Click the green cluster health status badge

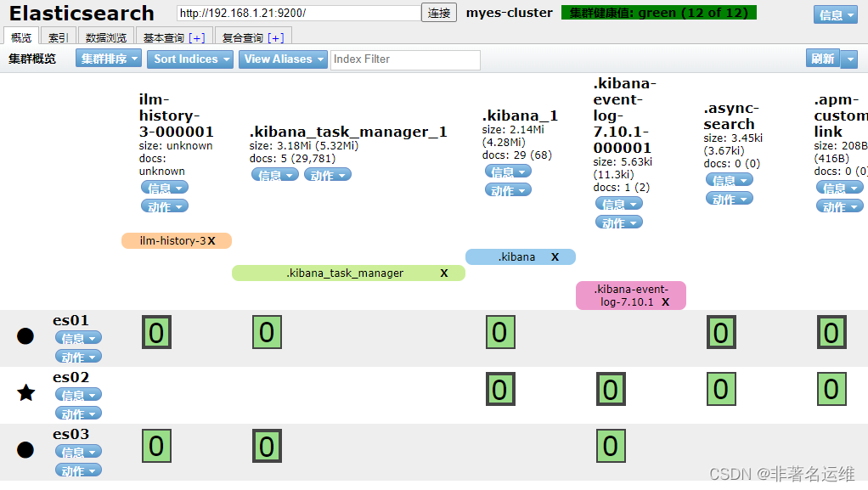coord(659,12)
